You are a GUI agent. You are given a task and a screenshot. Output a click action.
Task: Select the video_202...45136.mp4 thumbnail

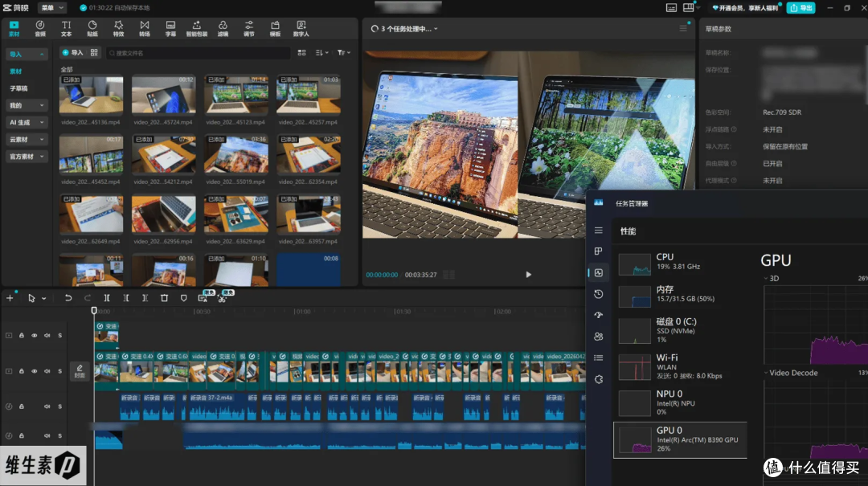point(92,94)
